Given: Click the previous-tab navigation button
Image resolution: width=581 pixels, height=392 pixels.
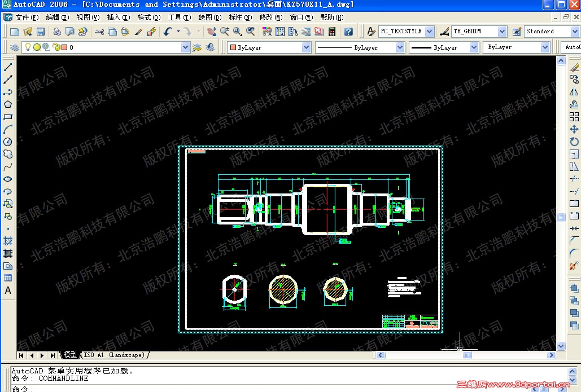Looking at the screenshot, I should coord(32,355).
